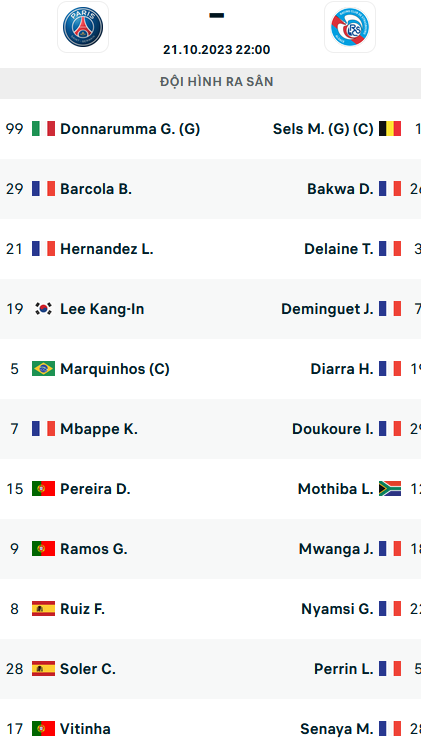421x754 pixels.
Task: Click the Belgian flag next to Sels M.
Action: [x=390, y=129]
